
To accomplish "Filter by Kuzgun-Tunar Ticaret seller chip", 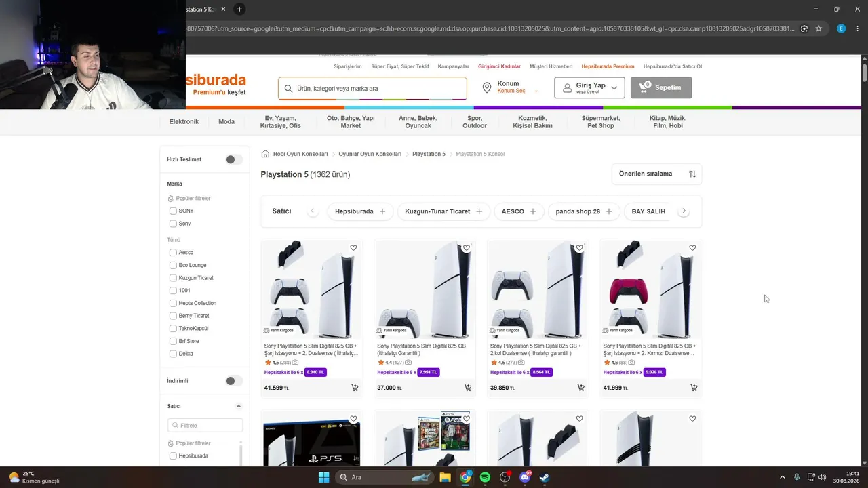I will 444,211.
